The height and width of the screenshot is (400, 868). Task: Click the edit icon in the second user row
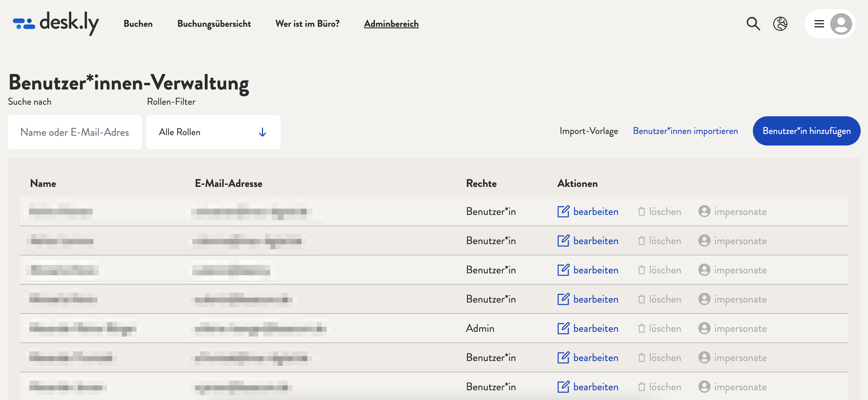pos(563,240)
